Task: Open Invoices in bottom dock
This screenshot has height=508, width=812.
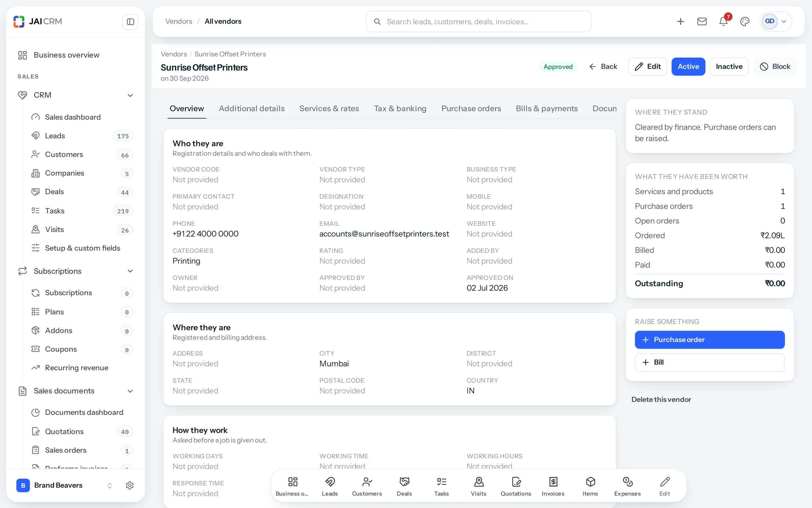Action: tap(553, 486)
